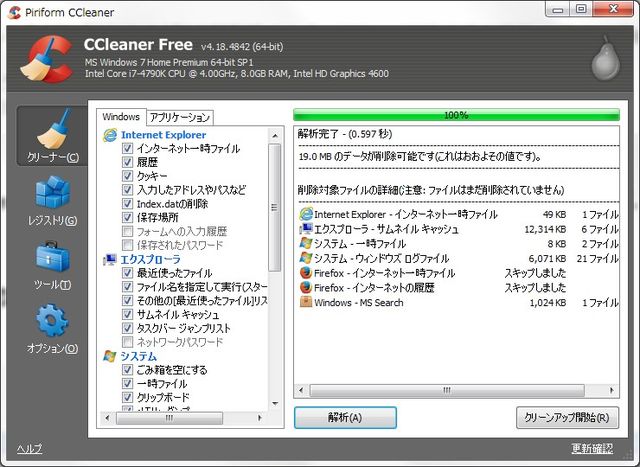The width and height of the screenshot is (640, 467).
Task: Toggle ごみ箱を空にする checkbox
Action: click(127, 370)
